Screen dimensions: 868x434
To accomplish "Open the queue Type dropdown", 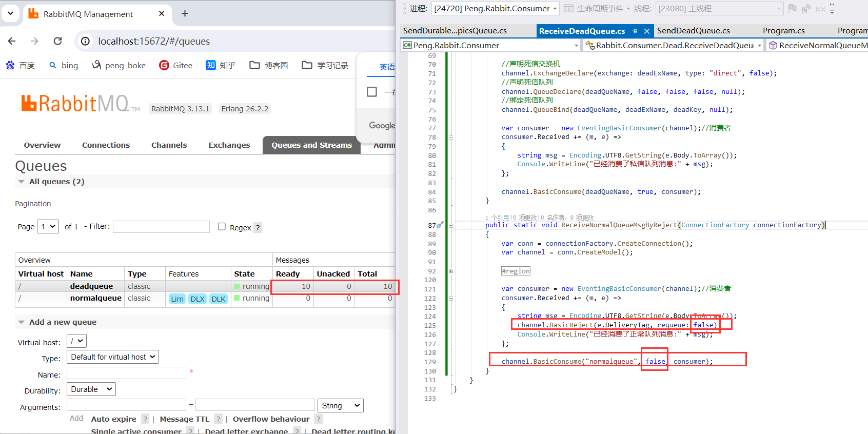I will point(113,357).
